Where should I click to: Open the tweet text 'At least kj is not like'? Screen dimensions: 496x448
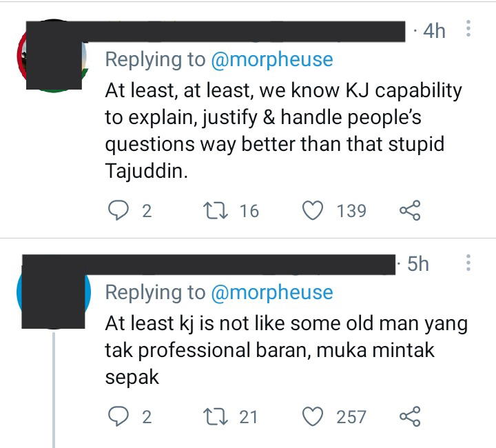pos(287,350)
